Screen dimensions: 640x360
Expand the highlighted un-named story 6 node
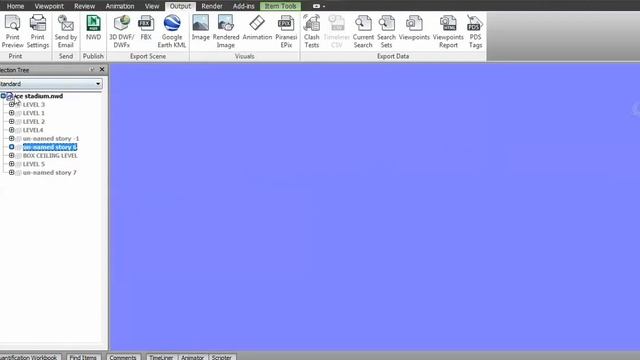point(11,147)
